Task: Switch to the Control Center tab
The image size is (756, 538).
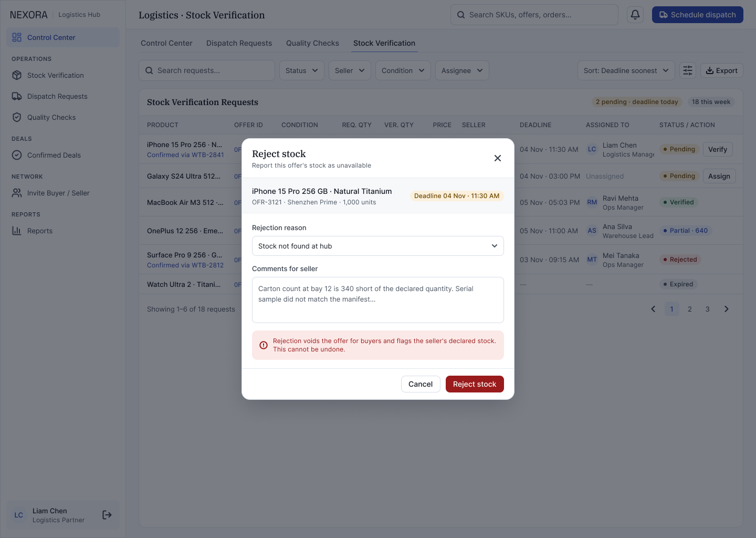Action: point(166,43)
